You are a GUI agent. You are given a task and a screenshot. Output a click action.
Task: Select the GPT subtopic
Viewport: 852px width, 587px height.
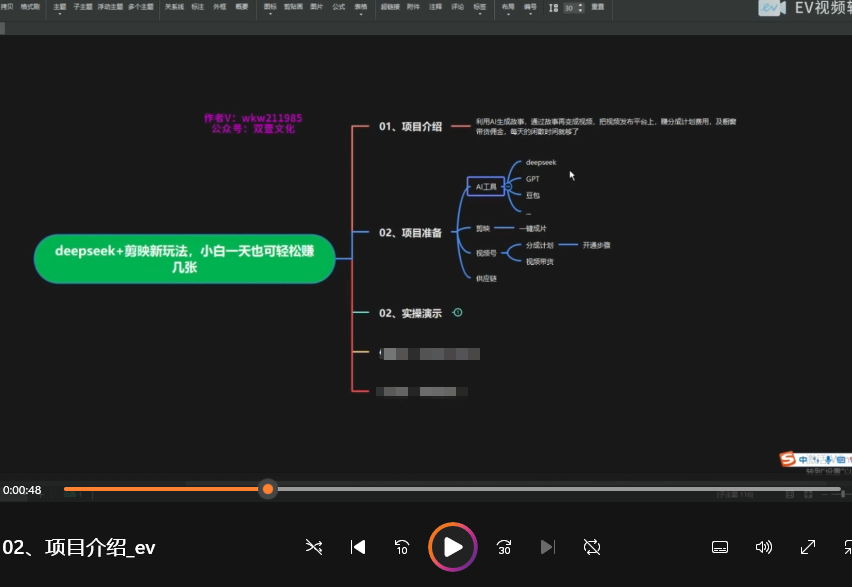pyautogui.click(x=532, y=179)
